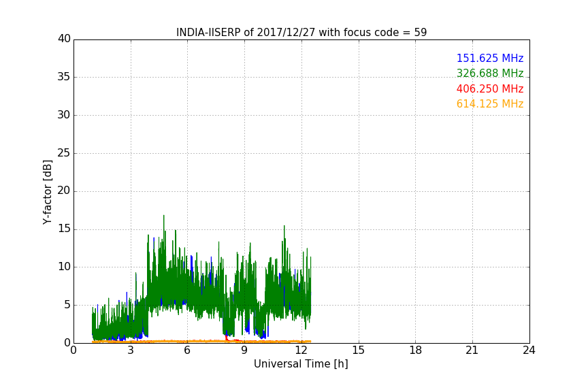This screenshot has height=392, width=588.
Task: Click y-axis tick value 35
Action: [x=64, y=77]
